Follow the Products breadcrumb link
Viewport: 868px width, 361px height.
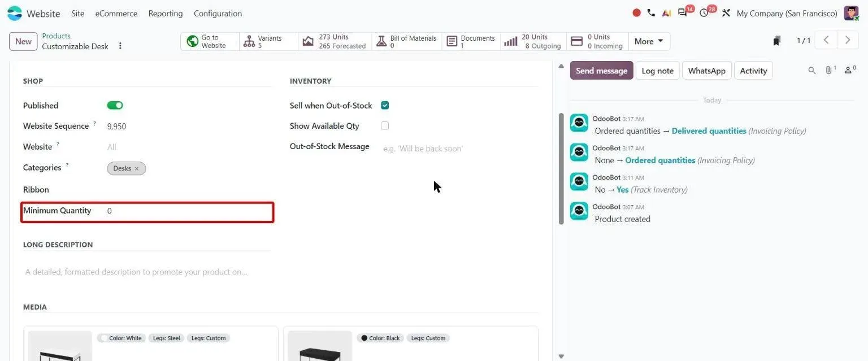(x=56, y=36)
